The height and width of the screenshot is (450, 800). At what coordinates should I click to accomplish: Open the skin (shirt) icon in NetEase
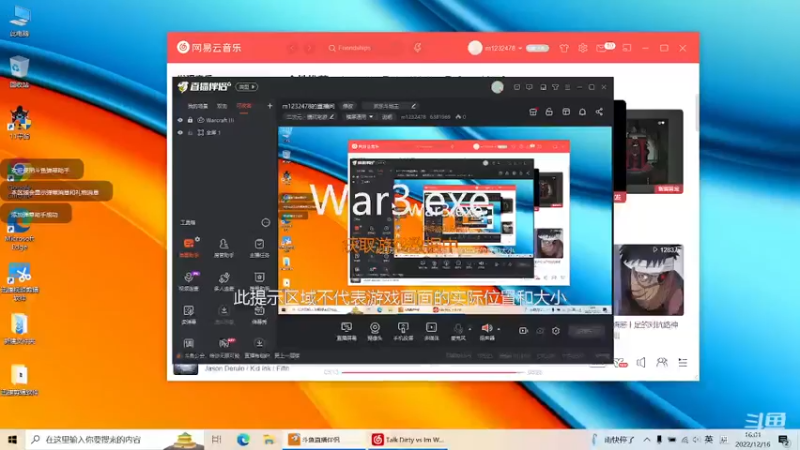pos(564,48)
